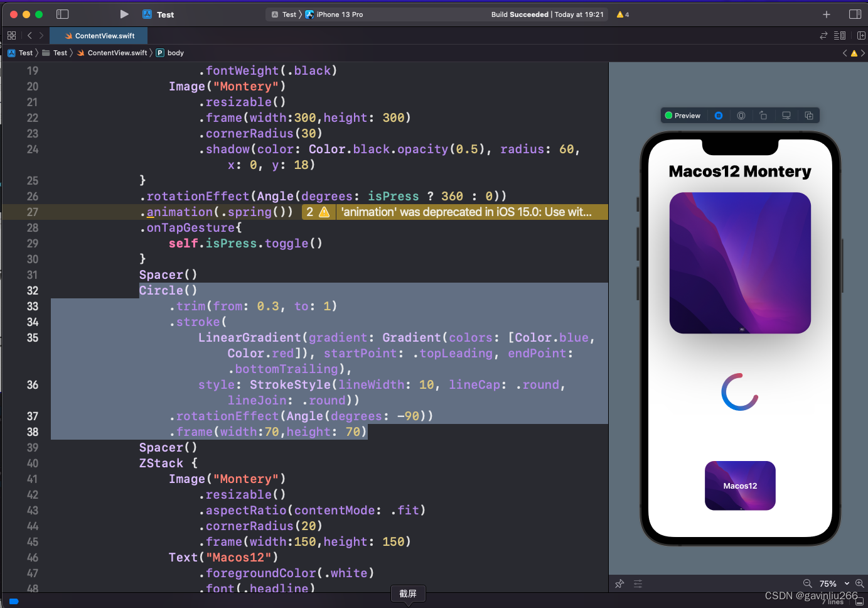Jump to previous issue arrow
Screen dimensions: 868x608
pos(845,53)
